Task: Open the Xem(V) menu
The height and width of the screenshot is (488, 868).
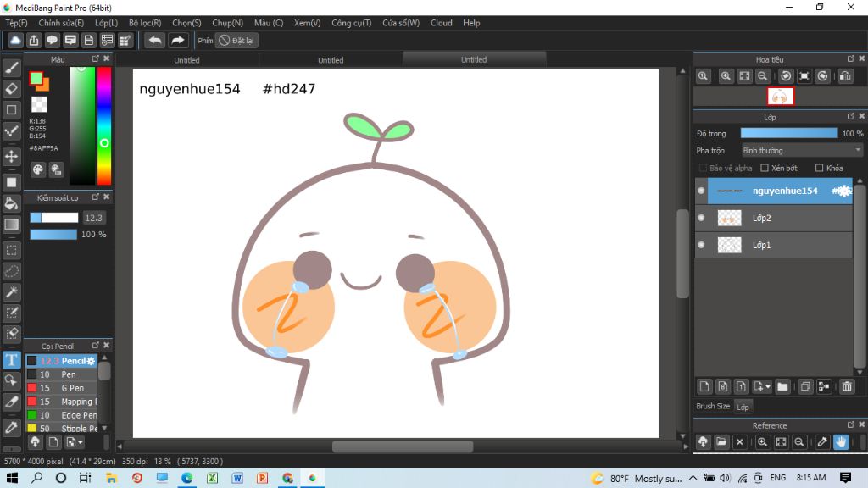Action: [307, 23]
